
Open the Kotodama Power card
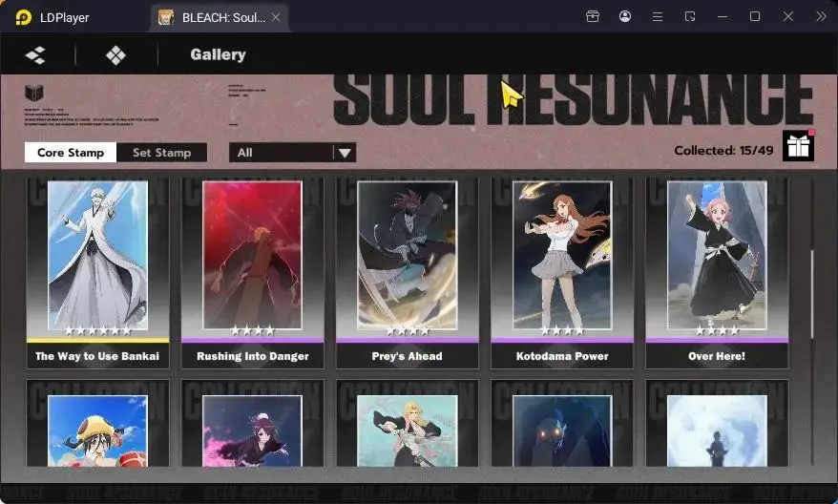(562, 273)
